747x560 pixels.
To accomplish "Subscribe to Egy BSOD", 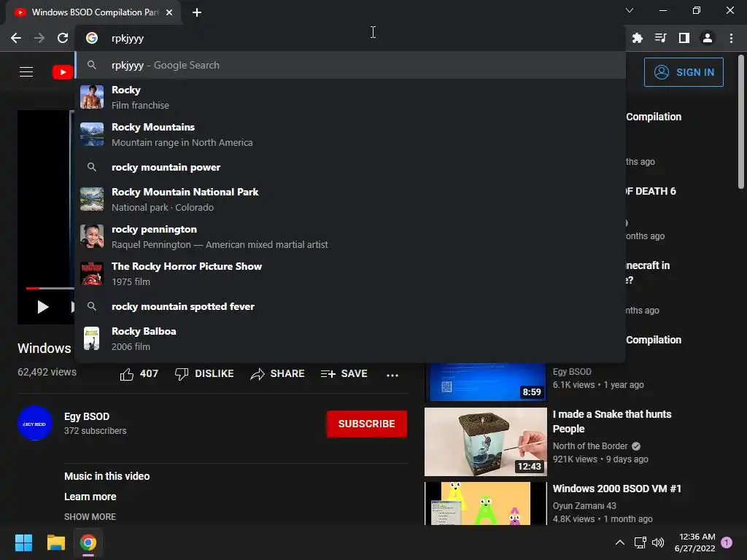I will point(367,424).
